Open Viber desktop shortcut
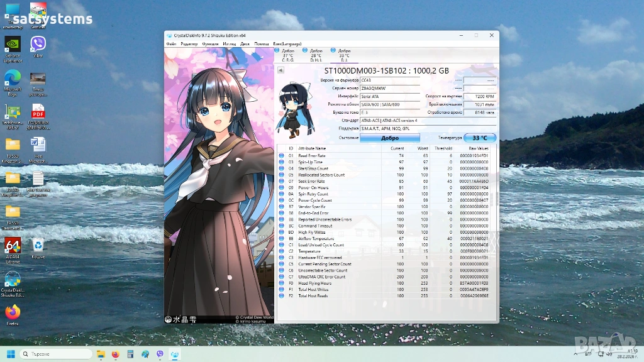This screenshot has width=644, height=362. click(38, 47)
